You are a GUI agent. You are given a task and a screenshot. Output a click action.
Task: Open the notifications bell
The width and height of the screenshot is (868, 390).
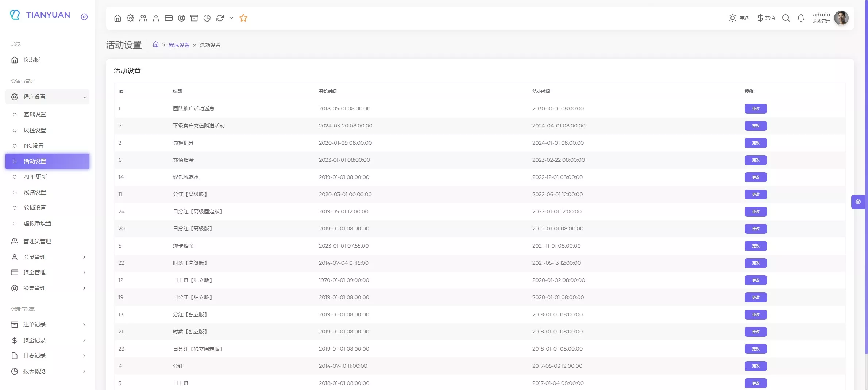(x=801, y=18)
